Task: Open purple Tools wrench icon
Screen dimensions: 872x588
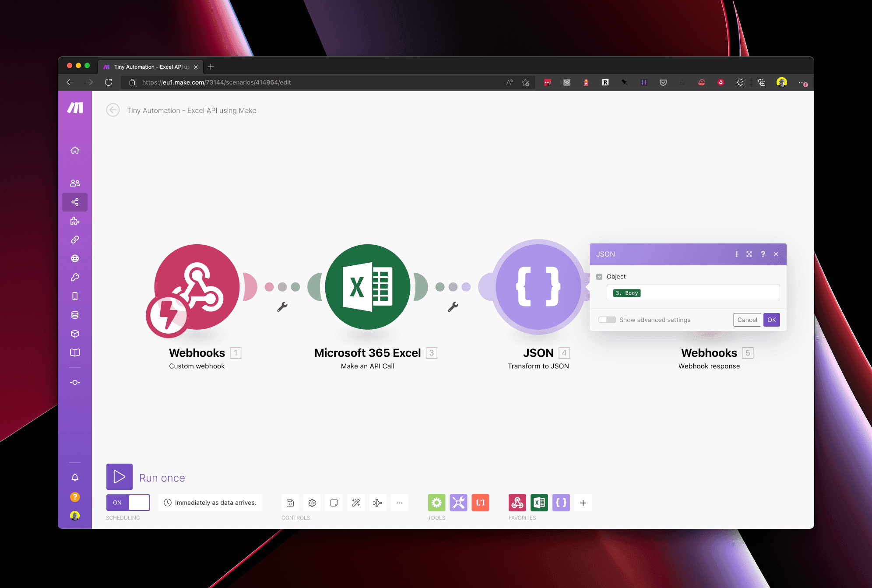Action: (458, 503)
